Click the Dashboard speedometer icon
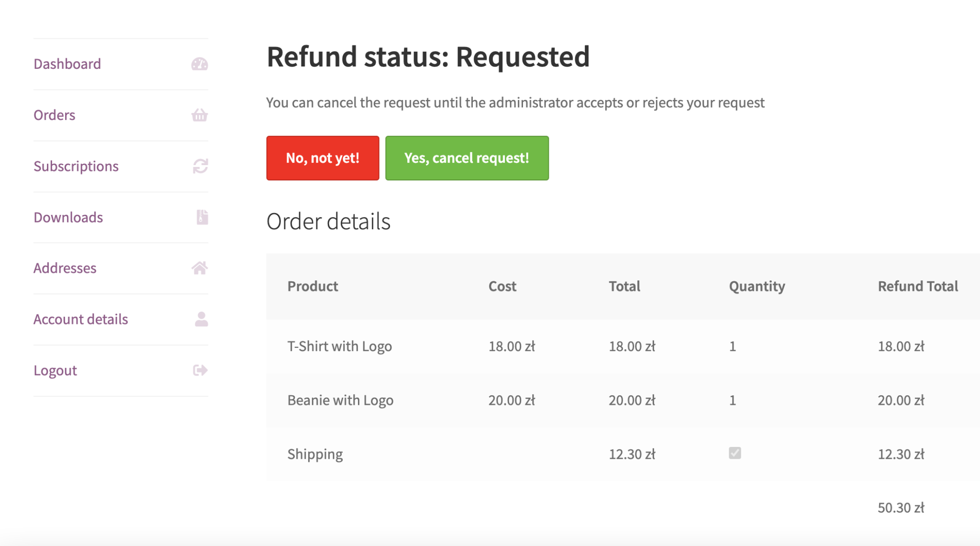Screen dimensions: 980x546 (x=200, y=64)
